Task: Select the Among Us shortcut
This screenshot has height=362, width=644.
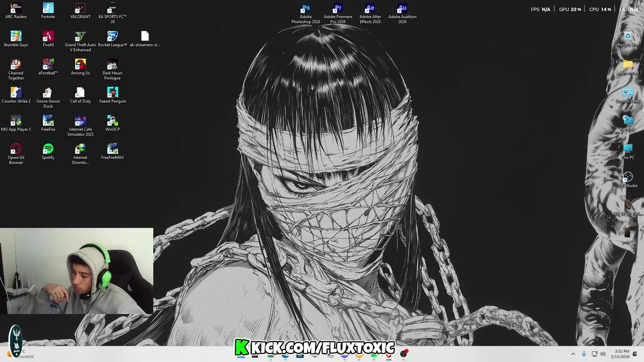Action: (x=80, y=67)
